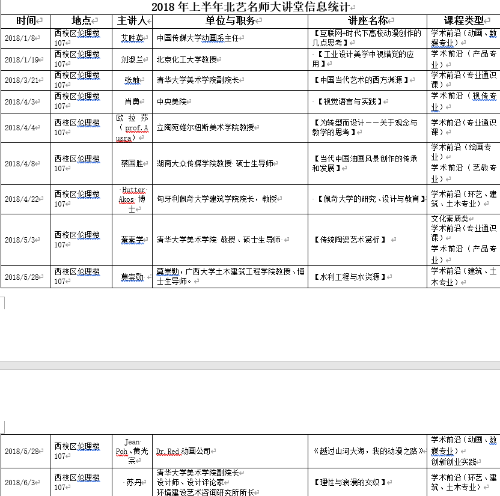The image size is (500, 496).
Task: Click the cell 北京化工大学教授
Action: pyautogui.click(x=187, y=60)
